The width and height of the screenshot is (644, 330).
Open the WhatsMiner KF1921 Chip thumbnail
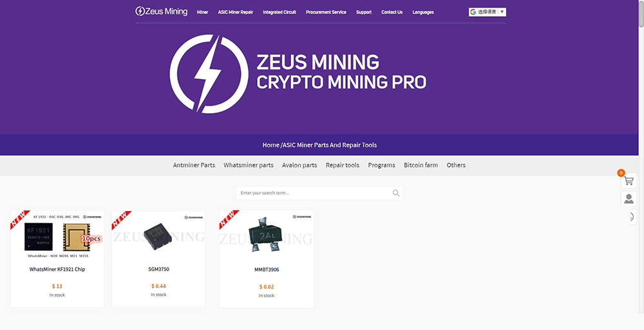pyautogui.click(x=57, y=236)
